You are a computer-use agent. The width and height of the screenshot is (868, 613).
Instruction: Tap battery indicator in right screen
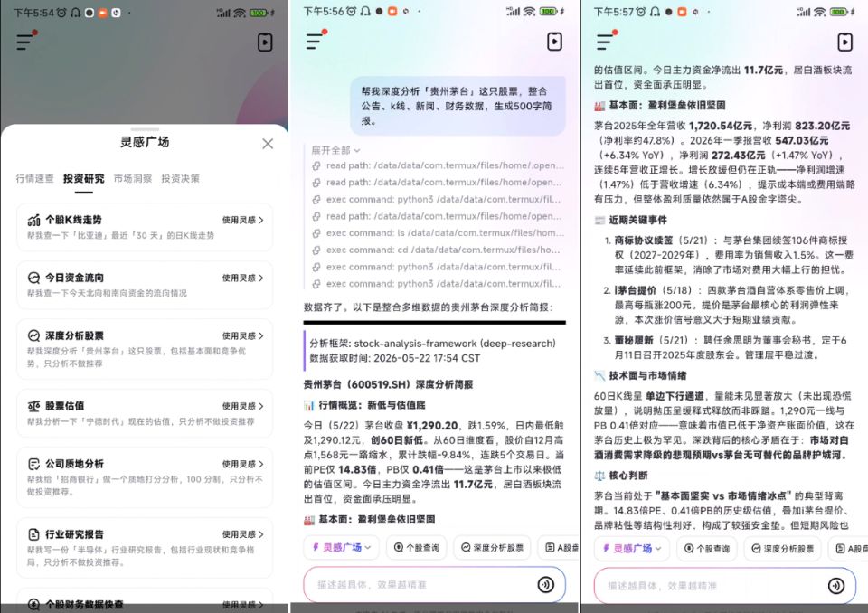838,12
